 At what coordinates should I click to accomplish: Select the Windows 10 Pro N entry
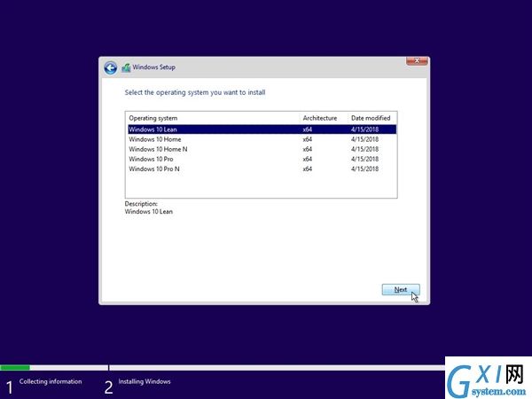tap(262, 168)
